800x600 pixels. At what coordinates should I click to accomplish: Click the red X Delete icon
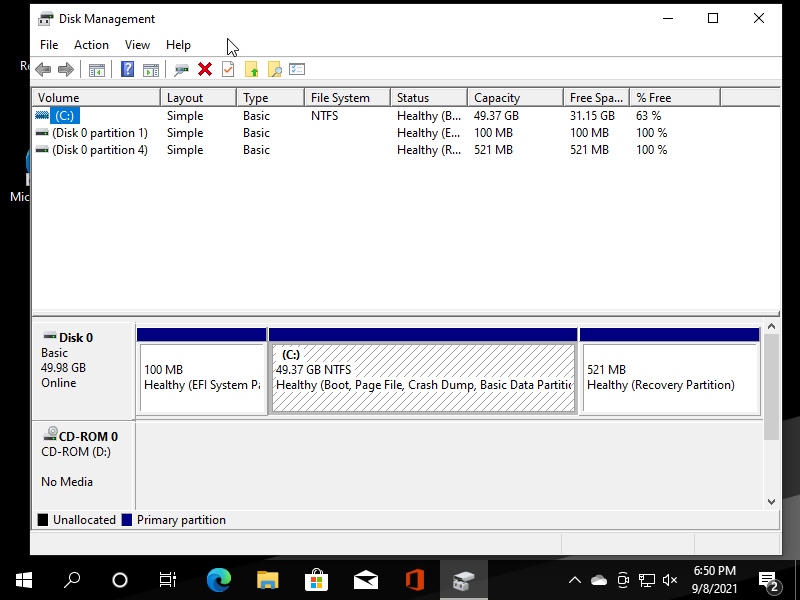[205, 69]
